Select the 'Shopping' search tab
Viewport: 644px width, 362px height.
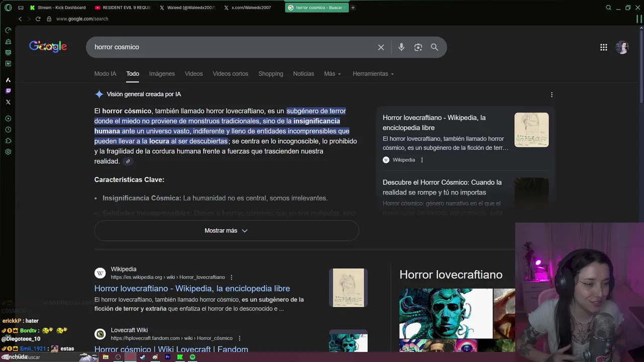pyautogui.click(x=271, y=74)
